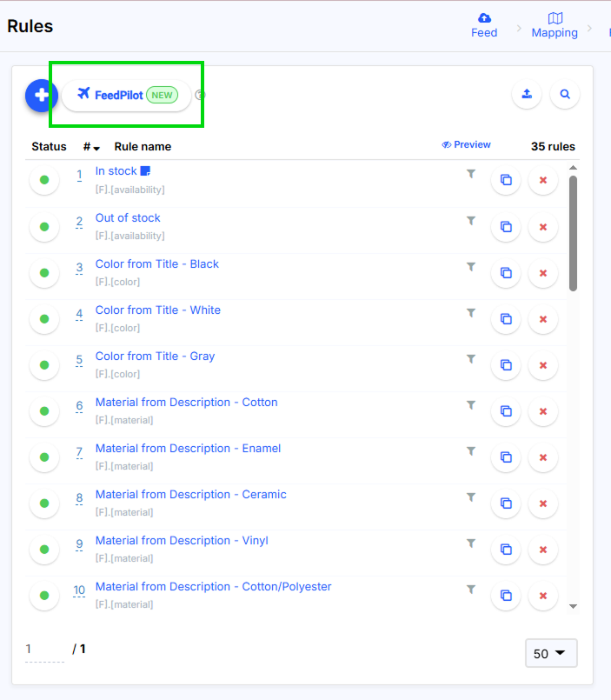Click filter icon for Color from Title - Black
Viewport: 611px width, 700px height.
(470, 266)
